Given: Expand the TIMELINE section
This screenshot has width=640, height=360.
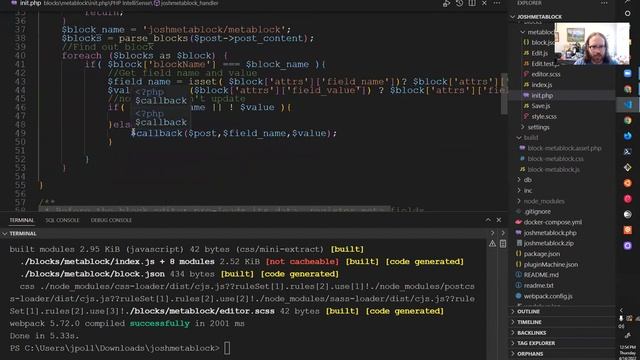Looking at the screenshot, I should (x=529, y=322).
